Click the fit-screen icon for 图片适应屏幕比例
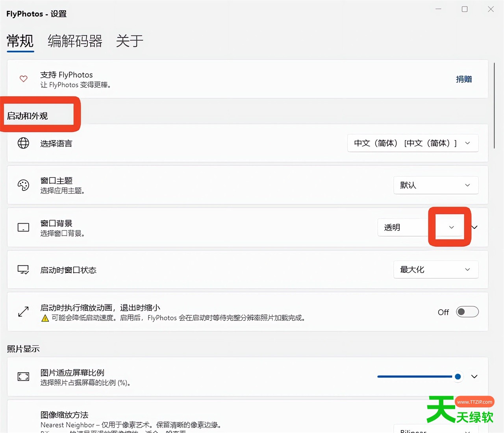This screenshot has height=433, width=504. [23, 377]
